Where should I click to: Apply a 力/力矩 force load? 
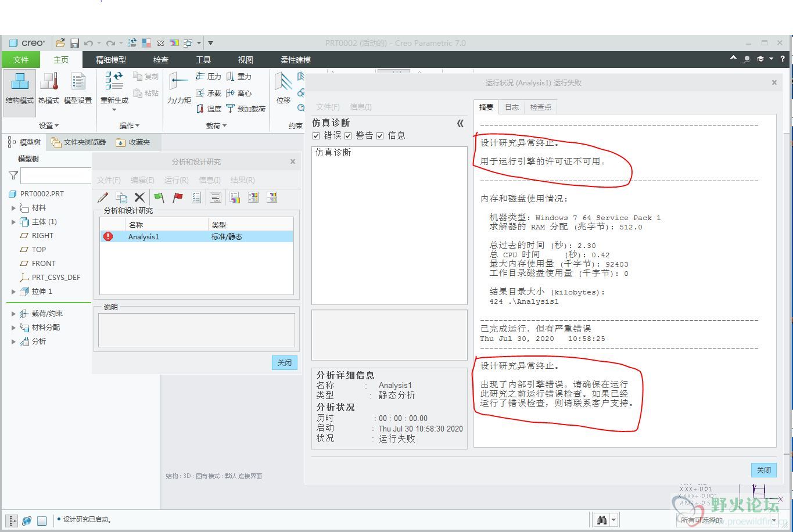point(179,88)
